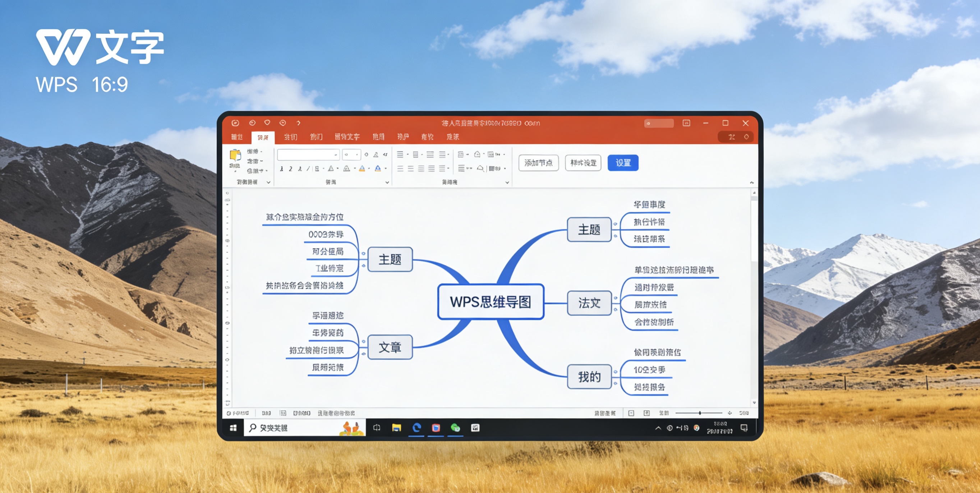Collapse the 文章 node branch toggle
The image size is (980, 493).
pos(364,342)
